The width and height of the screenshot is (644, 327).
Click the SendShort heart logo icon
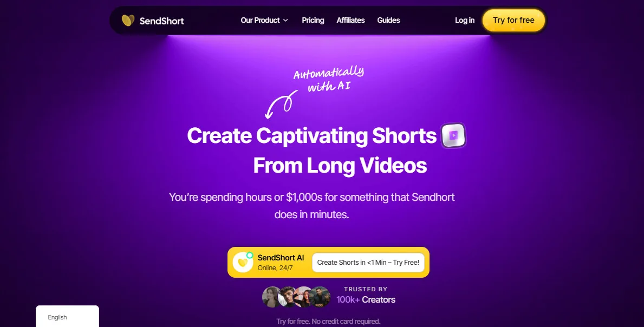pyautogui.click(x=128, y=20)
